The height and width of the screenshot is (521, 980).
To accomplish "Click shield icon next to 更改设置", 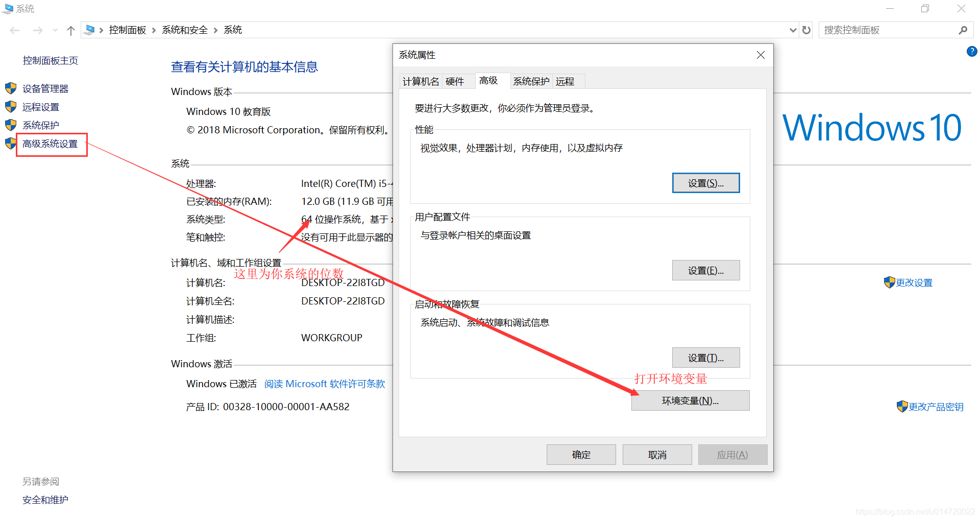I will 890,282.
